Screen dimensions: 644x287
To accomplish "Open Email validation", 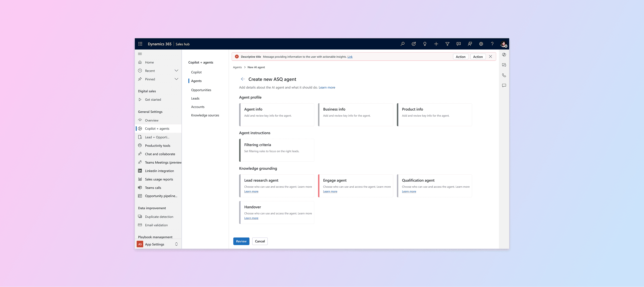I will point(158,225).
